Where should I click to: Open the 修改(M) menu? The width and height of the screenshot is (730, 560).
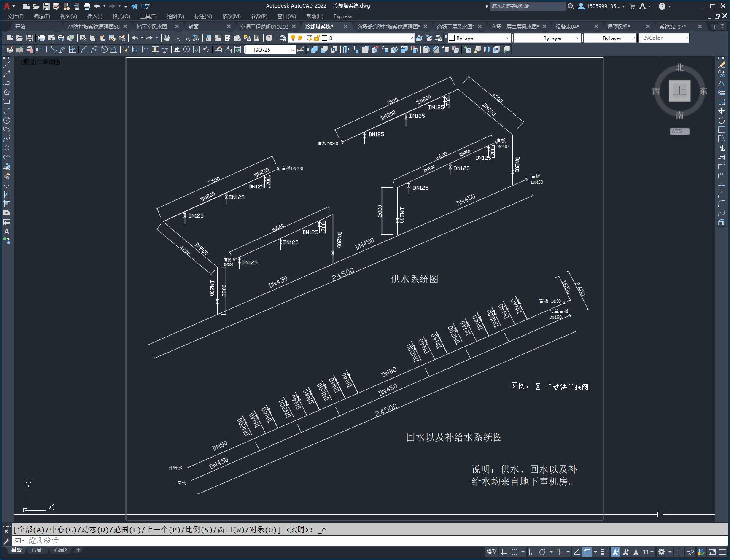click(x=232, y=16)
